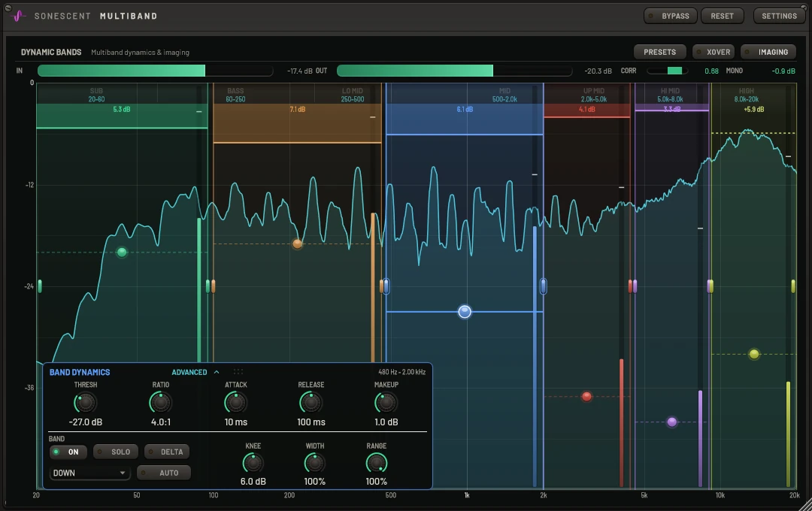Toggle the XOVER view
Image resolution: width=812 pixels, height=511 pixels.
tap(713, 52)
